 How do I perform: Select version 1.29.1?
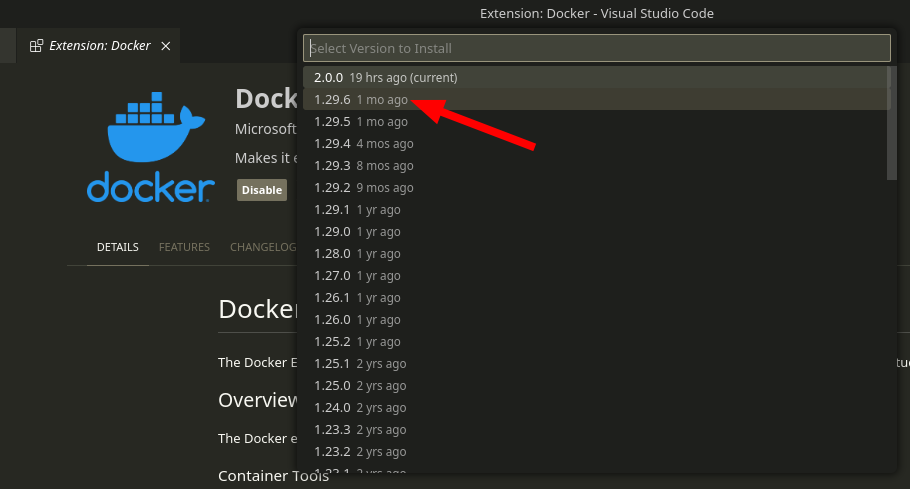597,209
